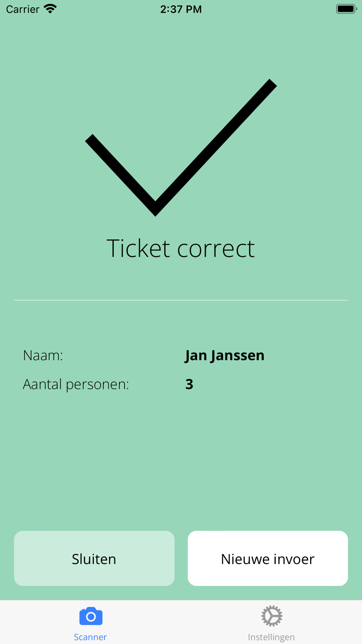
Task: Click the Sluiten button
Action: click(x=94, y=558)
